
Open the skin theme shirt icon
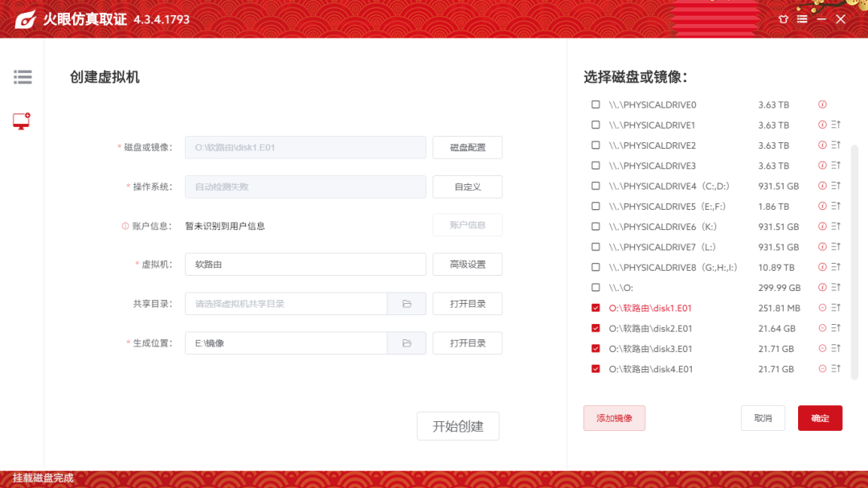[783, 18]
